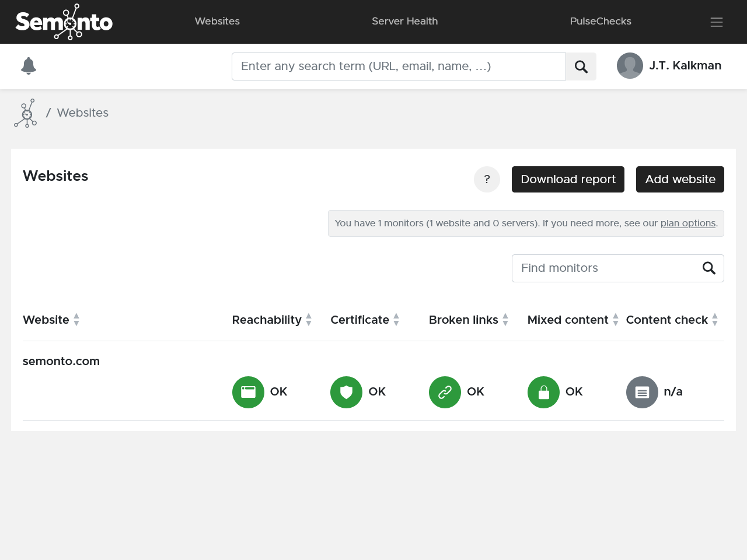Click the Website column header label
Image resolution: width=747 pixels, height=560 pixels.
(x=46, y=320)
